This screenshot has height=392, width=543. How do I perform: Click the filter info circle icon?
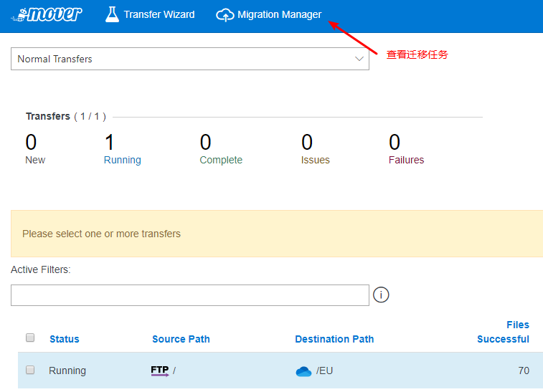click(x=381, y=295)
